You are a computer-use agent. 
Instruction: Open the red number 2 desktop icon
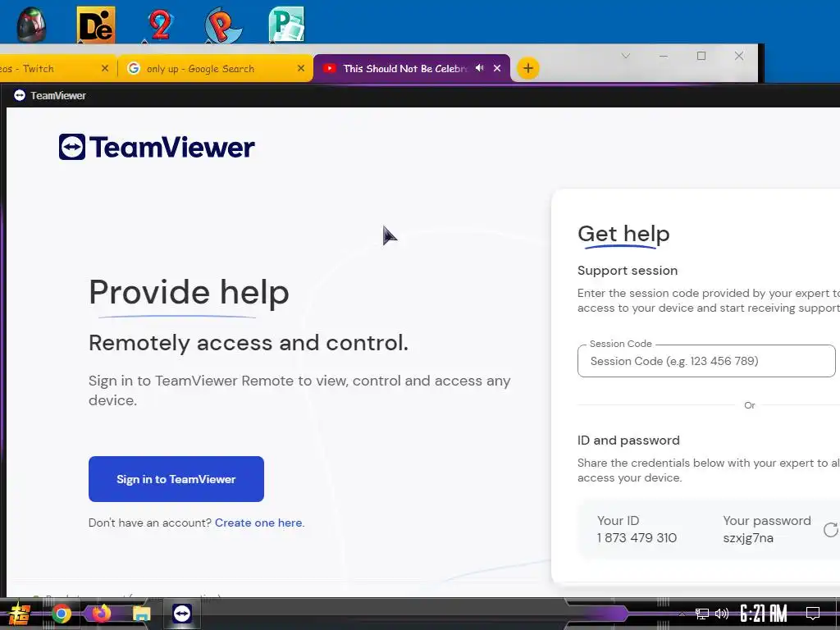pos(160,25)
